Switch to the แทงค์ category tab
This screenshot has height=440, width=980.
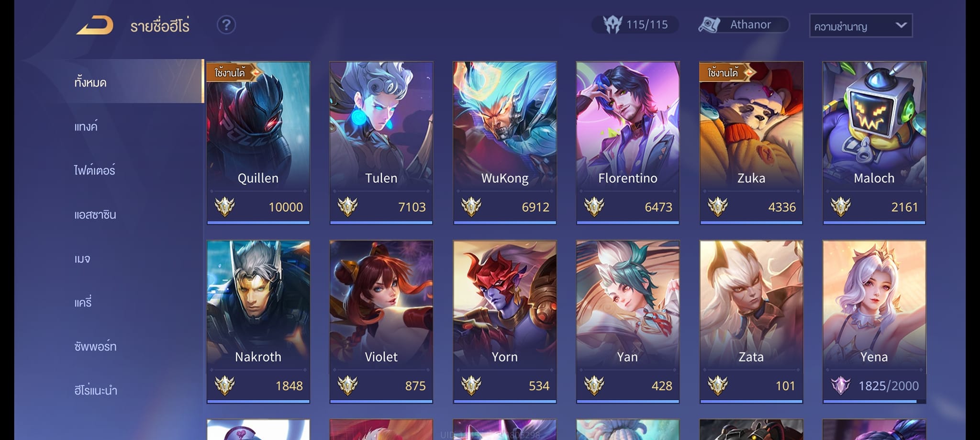(86, 126)
